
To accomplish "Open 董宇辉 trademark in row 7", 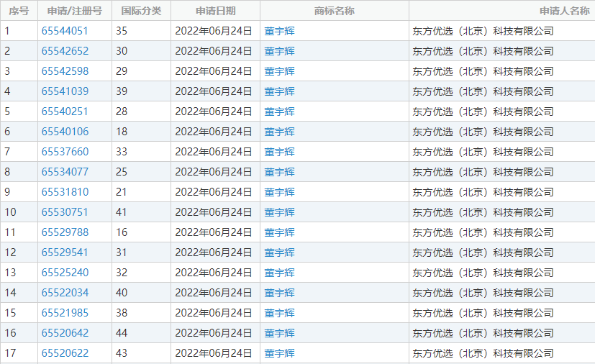I will (280, 152).
